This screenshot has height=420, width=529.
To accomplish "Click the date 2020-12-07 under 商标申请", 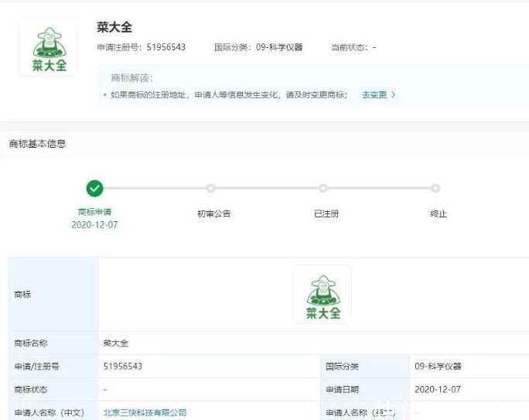I will pyautogui.click(x=94, y=224).
